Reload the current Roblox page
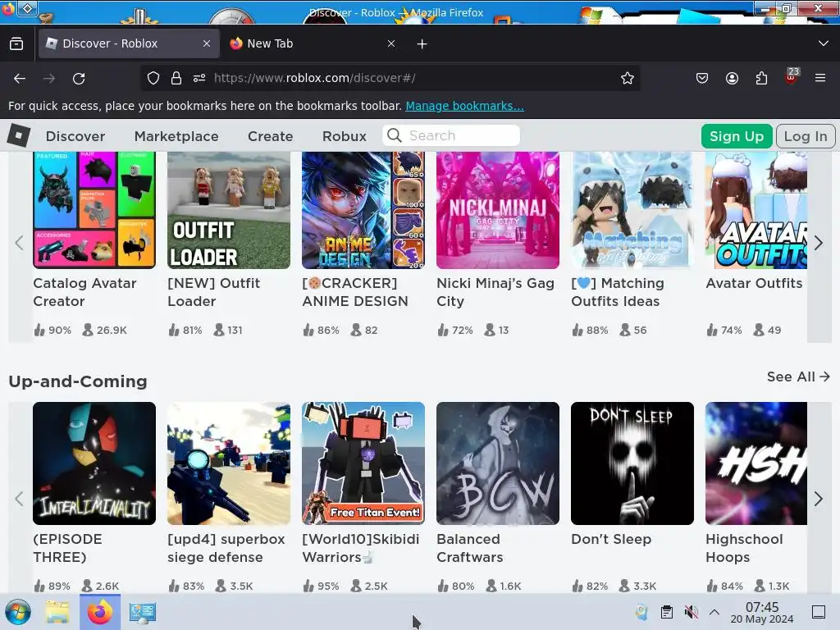The image size is (840, 630). click(79, 79)
